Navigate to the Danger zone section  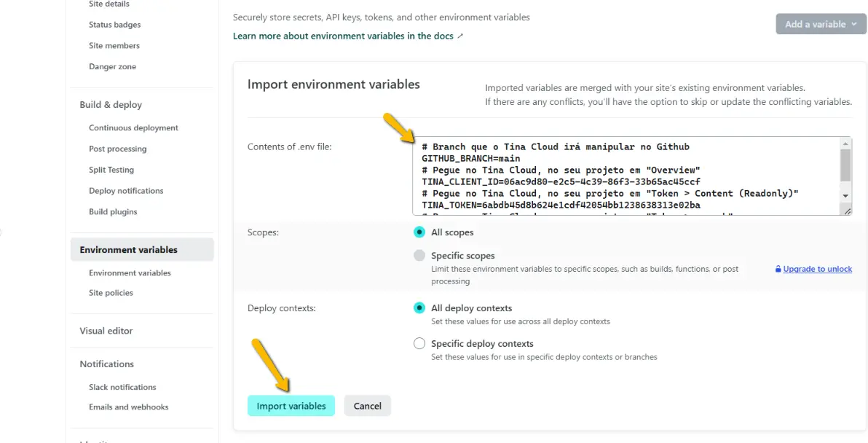coord(111,66)
